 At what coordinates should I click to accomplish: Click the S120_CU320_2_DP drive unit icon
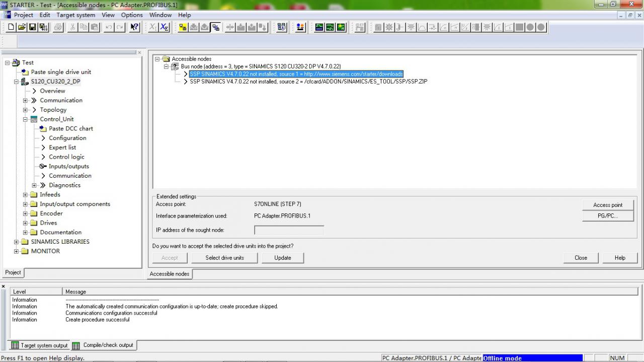point(25,82)
